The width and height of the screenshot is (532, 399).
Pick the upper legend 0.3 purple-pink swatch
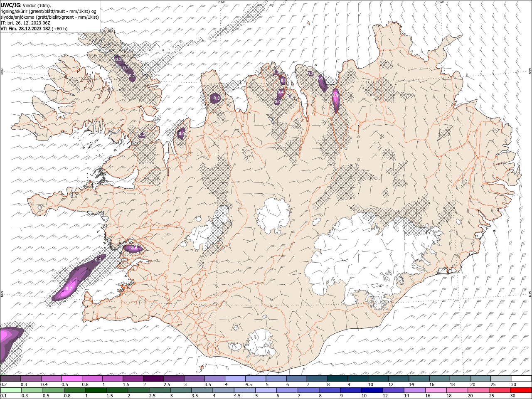(31, 379)
